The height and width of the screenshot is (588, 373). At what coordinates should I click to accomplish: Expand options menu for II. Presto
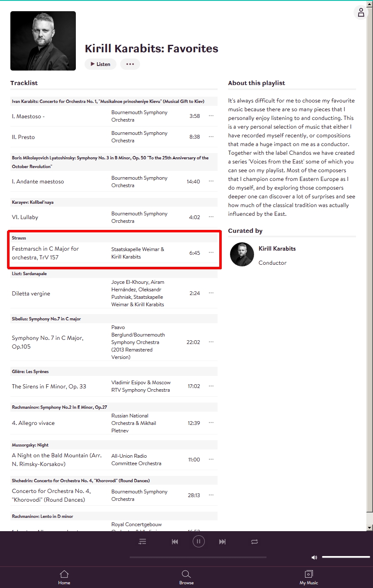tap(211, 137)
